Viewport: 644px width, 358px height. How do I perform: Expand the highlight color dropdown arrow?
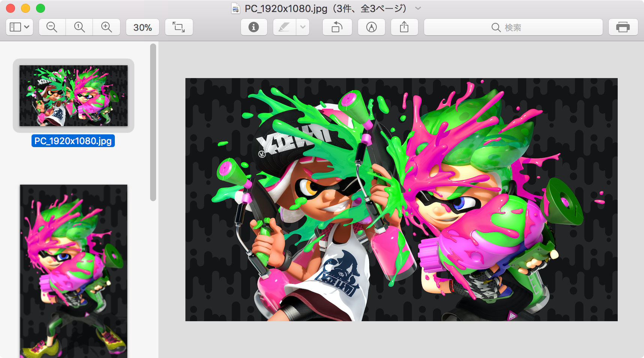coord(303,27)
